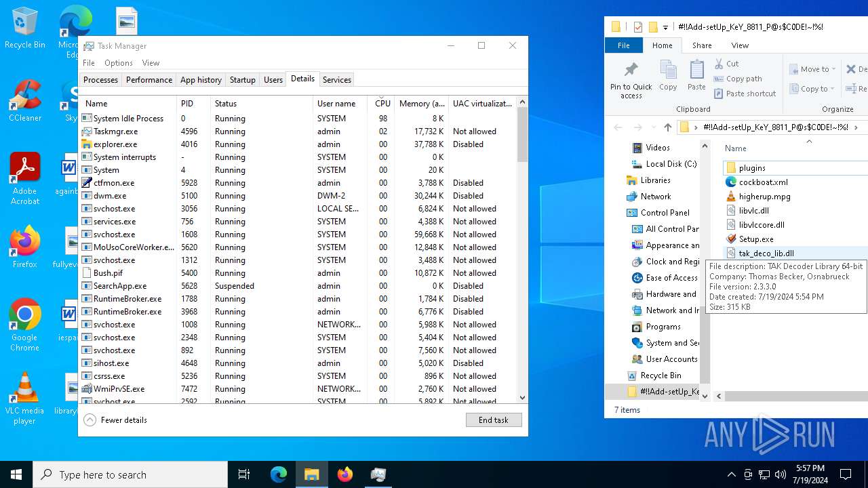868x488 pixels.
Task: Open File menu in Task Manager
Action: click(x=89, y=63)
